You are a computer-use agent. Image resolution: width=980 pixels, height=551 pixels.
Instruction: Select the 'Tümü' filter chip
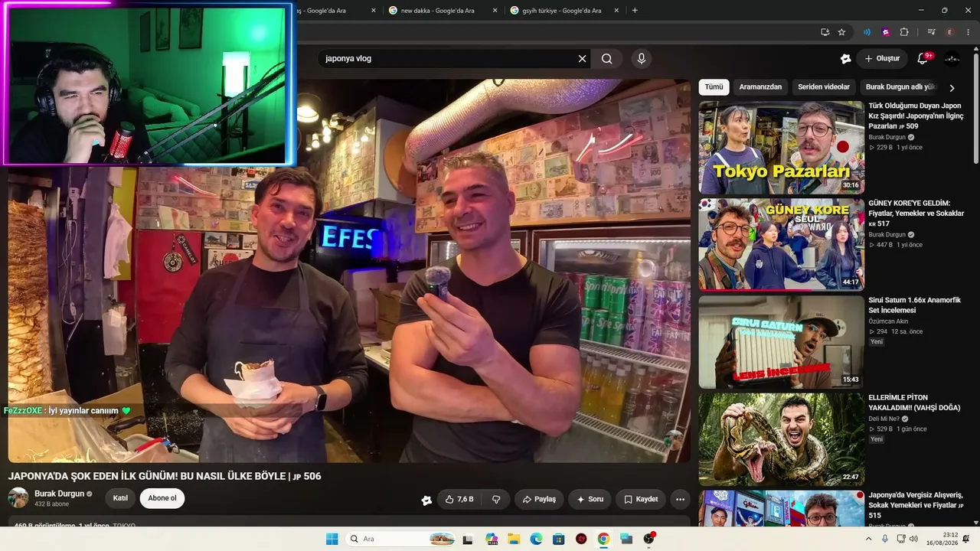coord(714,87)
